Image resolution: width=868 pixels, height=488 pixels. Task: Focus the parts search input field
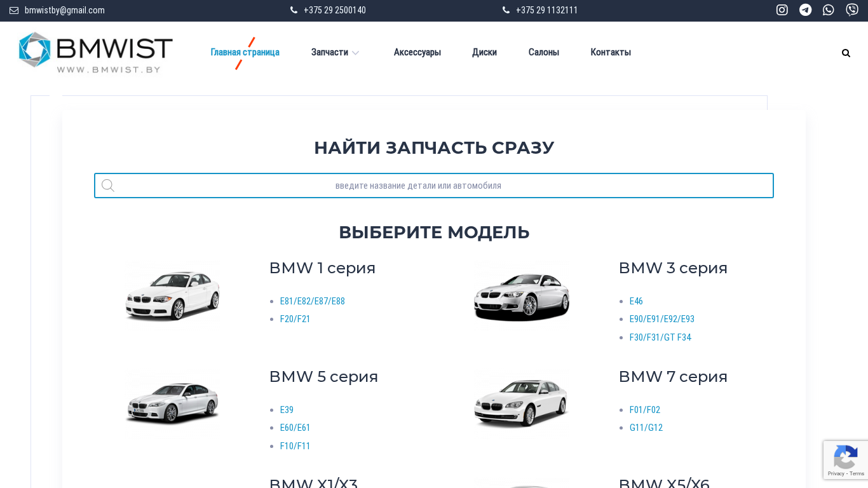point(434,186)
